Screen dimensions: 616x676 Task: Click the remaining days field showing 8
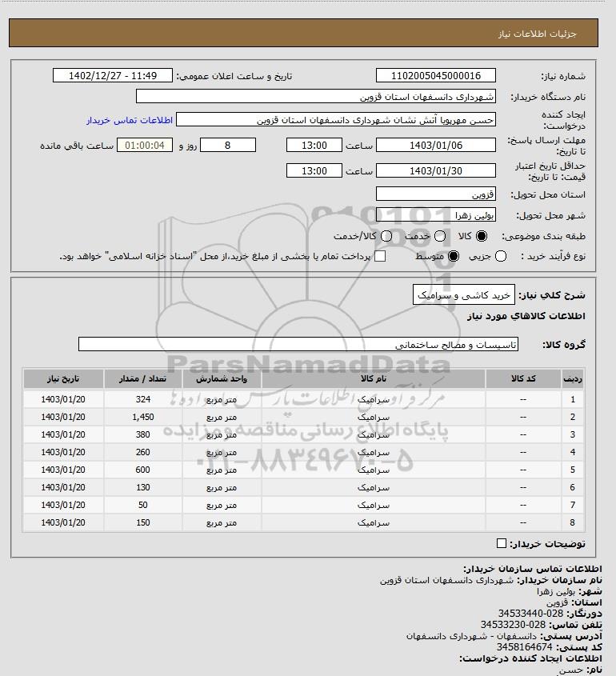(228, 145)
